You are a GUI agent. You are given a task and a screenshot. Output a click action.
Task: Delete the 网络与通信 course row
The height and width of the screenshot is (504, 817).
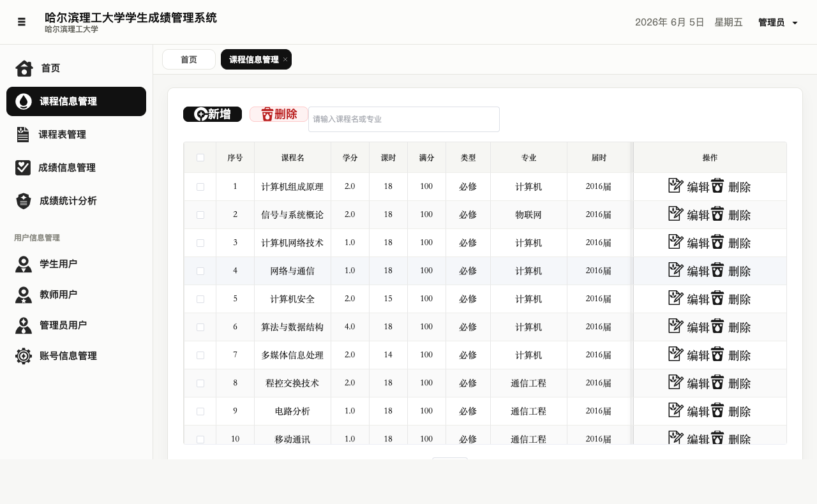pyautogui.click(x=731, y=271)
